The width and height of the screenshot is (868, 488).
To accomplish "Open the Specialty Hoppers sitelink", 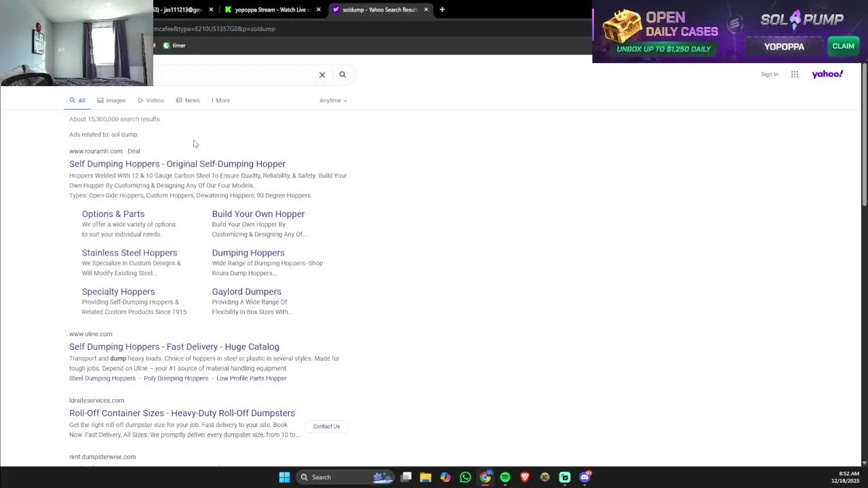I will (x=118, y=291).
